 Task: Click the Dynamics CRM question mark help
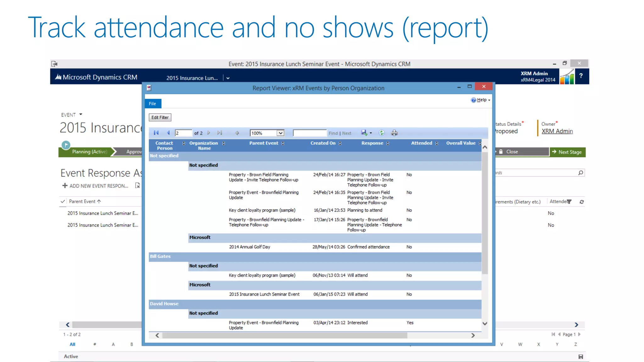[x=581, y=76]
